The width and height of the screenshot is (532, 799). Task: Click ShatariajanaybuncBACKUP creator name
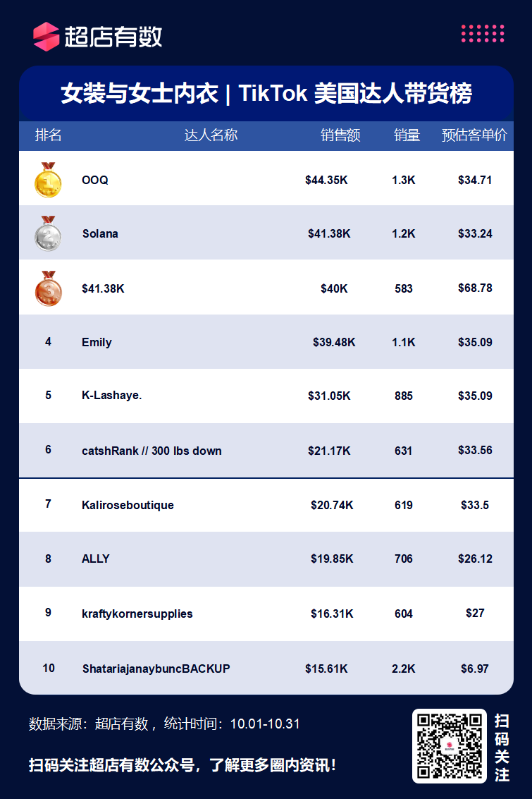click(156, 669)
